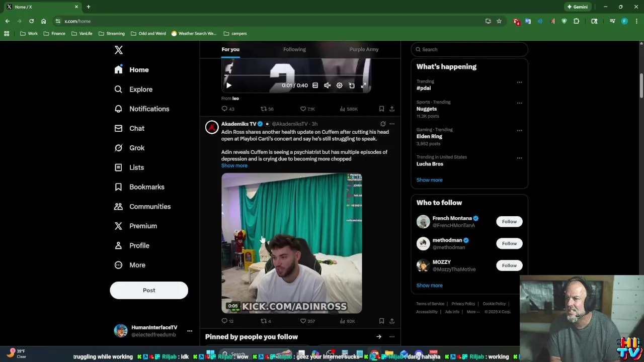Switch to the Purple Army tab

click(364, 49)
